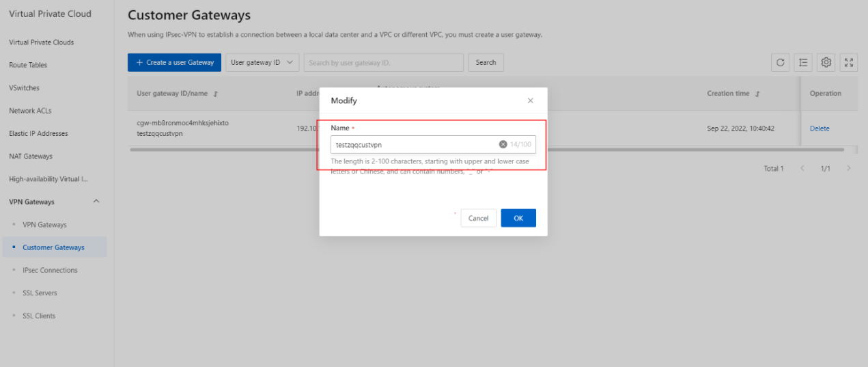Click Create a user Gateway button

pyautogui.click(x=174, y=62)
